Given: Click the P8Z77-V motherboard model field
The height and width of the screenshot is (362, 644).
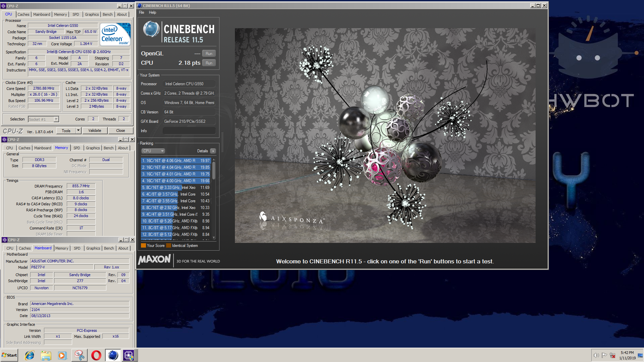Looking at the screenshot, I should pos(61,267).
